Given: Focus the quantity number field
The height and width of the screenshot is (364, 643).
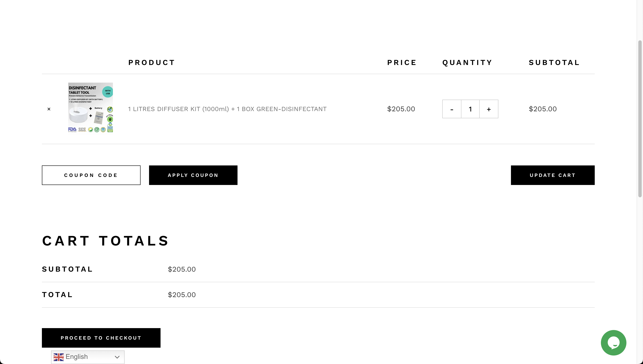Looking at the screenshot, I should point(470,109).
